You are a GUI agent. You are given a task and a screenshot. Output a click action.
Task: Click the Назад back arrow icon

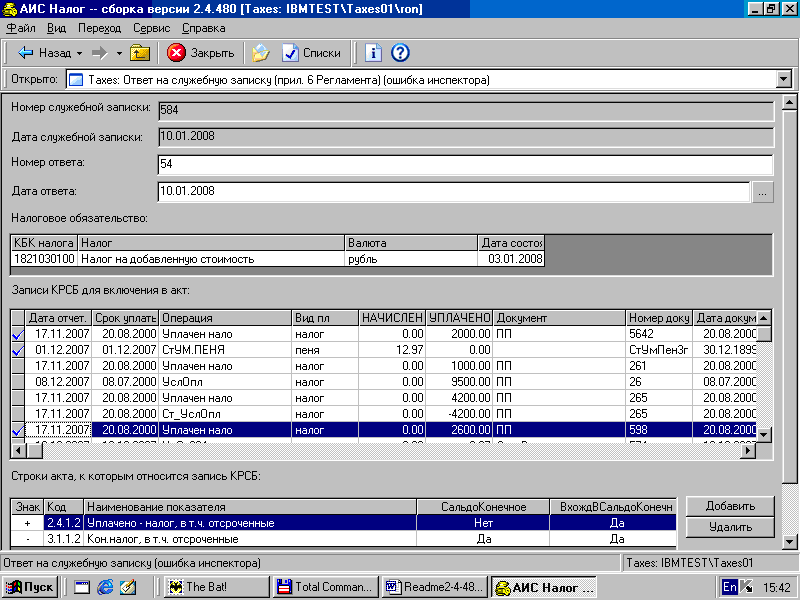click(x=26, y=53)
